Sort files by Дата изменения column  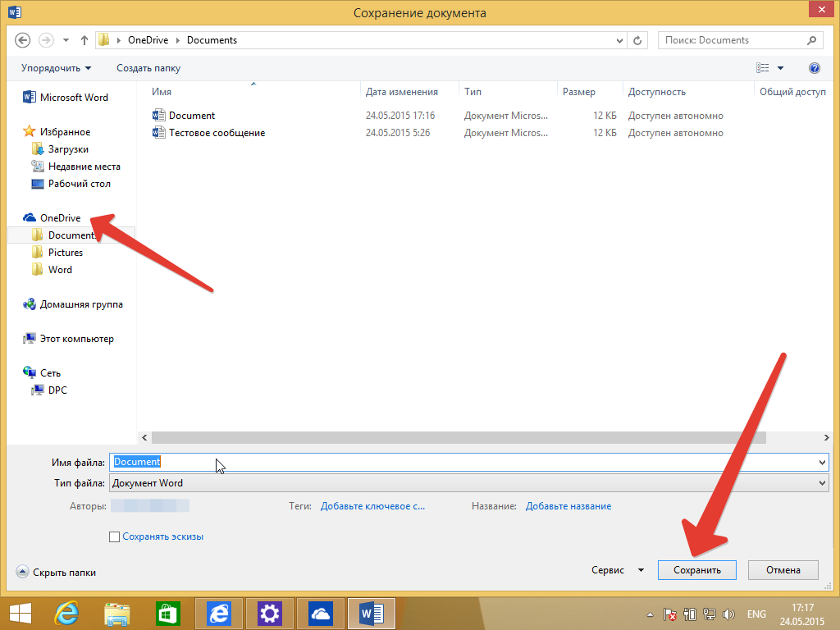tap(402, 92)
